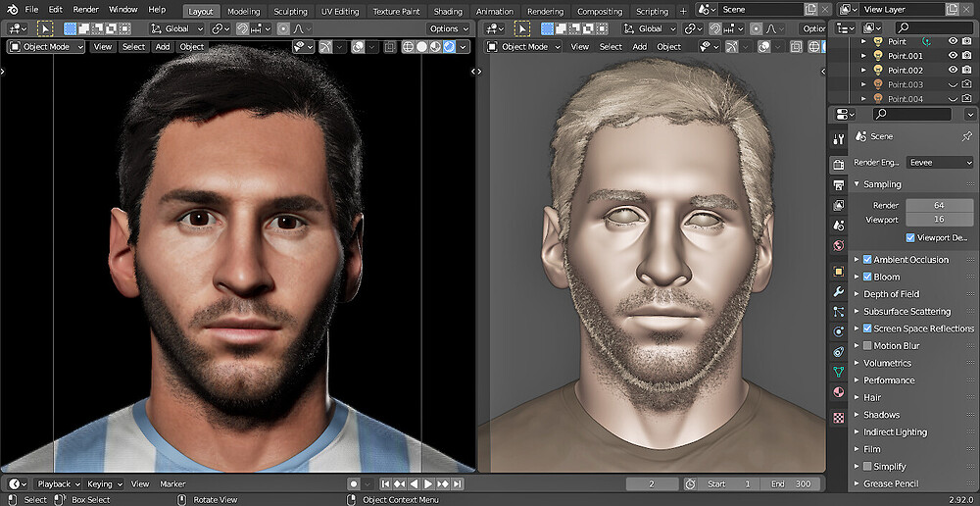Viewport: 980px width, 506px height.
Task: Expand Point.002 in the outliner
Action: 863,70
